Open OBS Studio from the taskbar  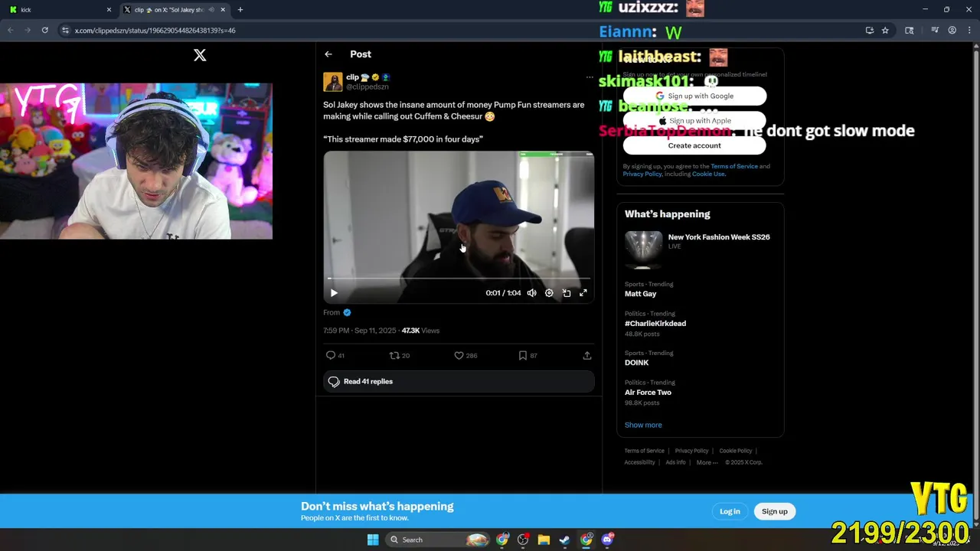tap(523, 540)
